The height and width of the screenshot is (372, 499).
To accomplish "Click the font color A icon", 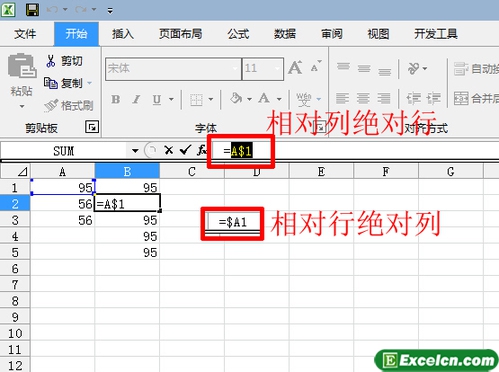I will coord(264,99).
